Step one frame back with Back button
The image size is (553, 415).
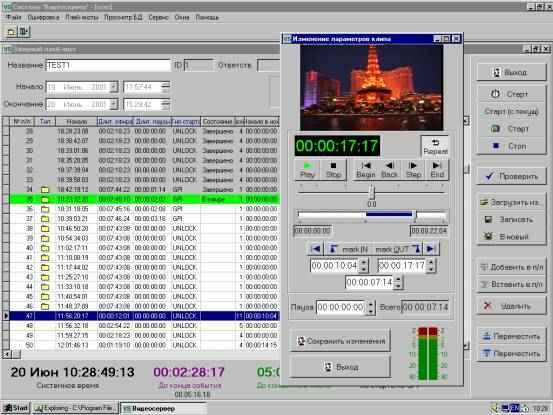click(389, 170)
